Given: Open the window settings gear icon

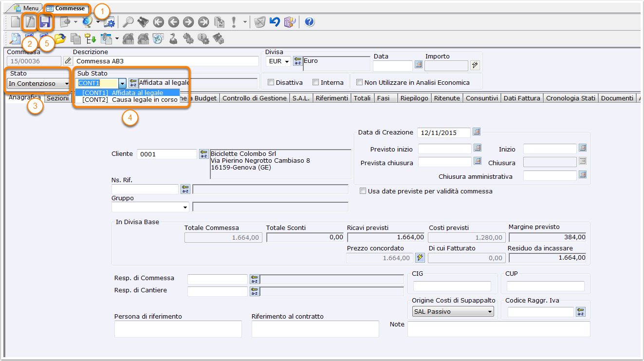Looking at the screenshot, I should 109,22.
